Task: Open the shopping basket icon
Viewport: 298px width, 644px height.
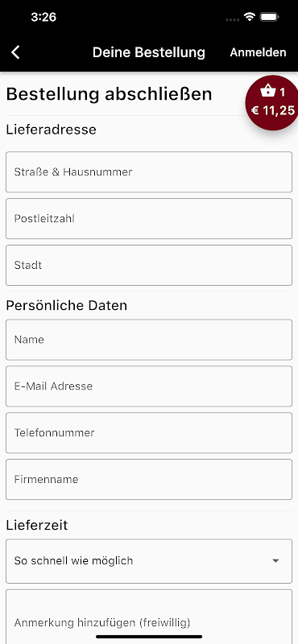Action: (x=268, y=91)
